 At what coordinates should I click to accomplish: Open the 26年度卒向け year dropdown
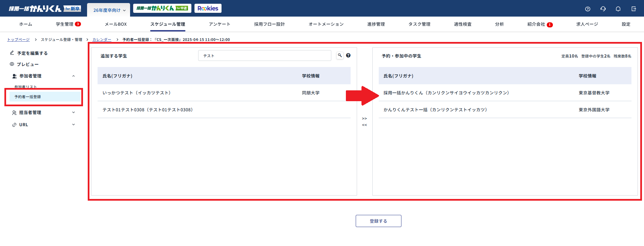[x=109, y=10]
